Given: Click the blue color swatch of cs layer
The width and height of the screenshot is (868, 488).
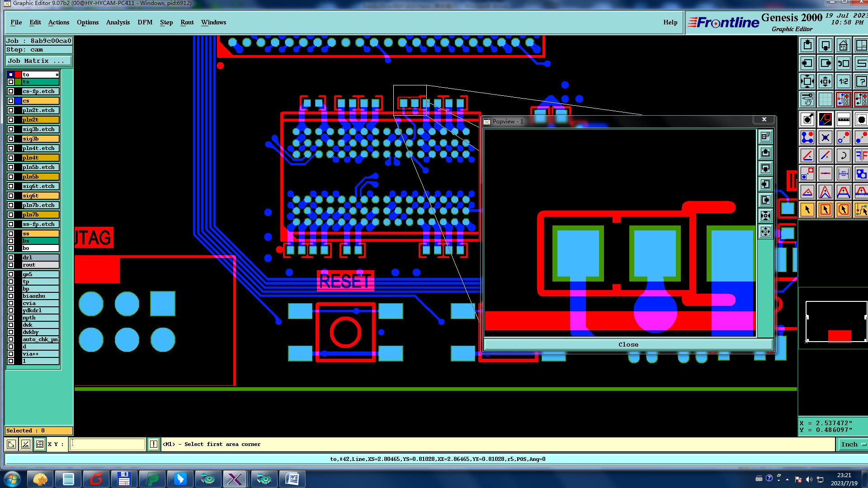Looking at the screenshot, I should [x=18, y=101].
